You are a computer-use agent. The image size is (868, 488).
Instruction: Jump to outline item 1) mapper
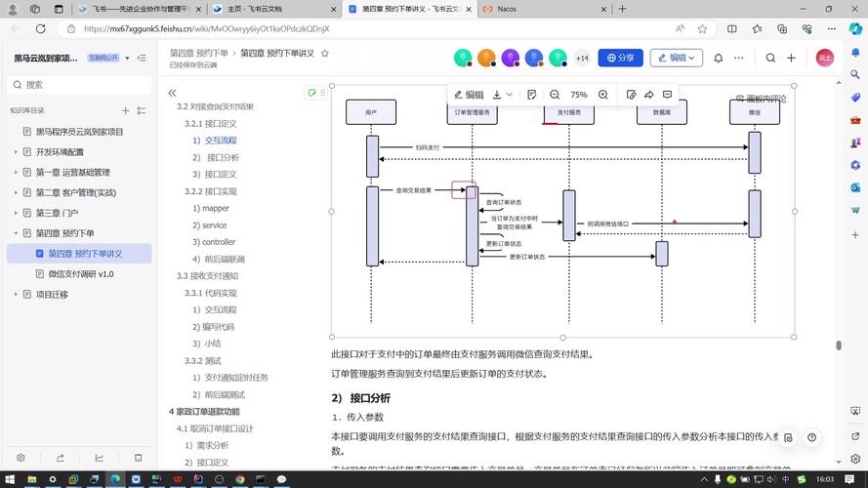(x=210, y=208)
